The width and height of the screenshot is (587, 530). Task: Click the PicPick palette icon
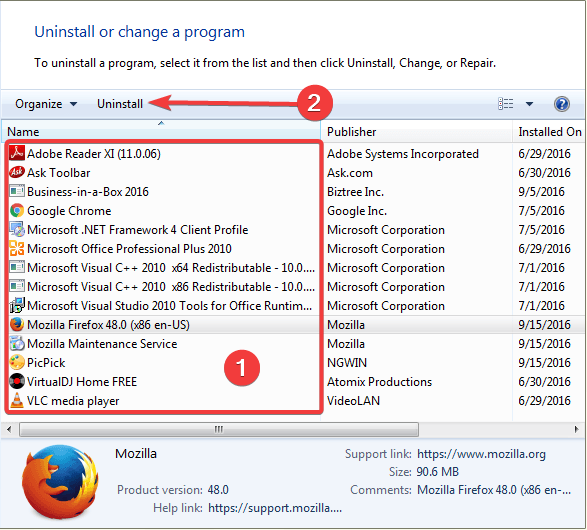pyautogui.click(x=17, y=362)
